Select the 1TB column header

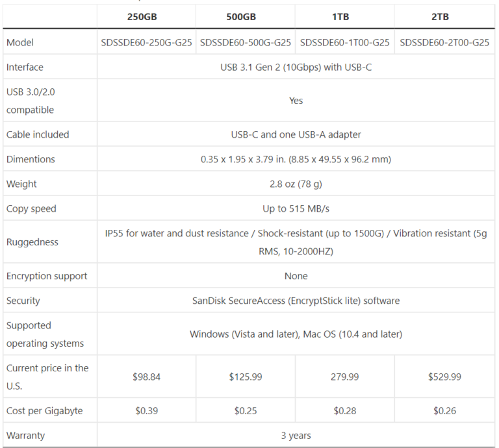344,16
